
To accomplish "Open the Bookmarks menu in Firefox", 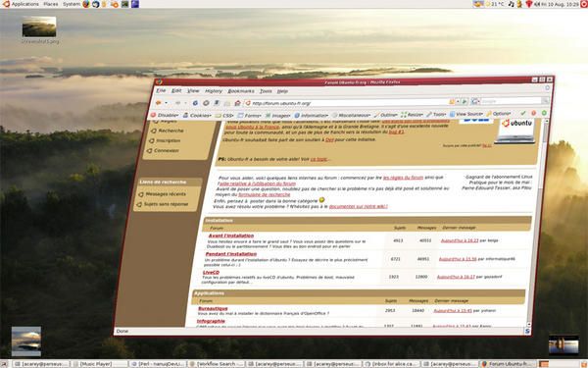I will pyautogui.click(x=241, y=91).
